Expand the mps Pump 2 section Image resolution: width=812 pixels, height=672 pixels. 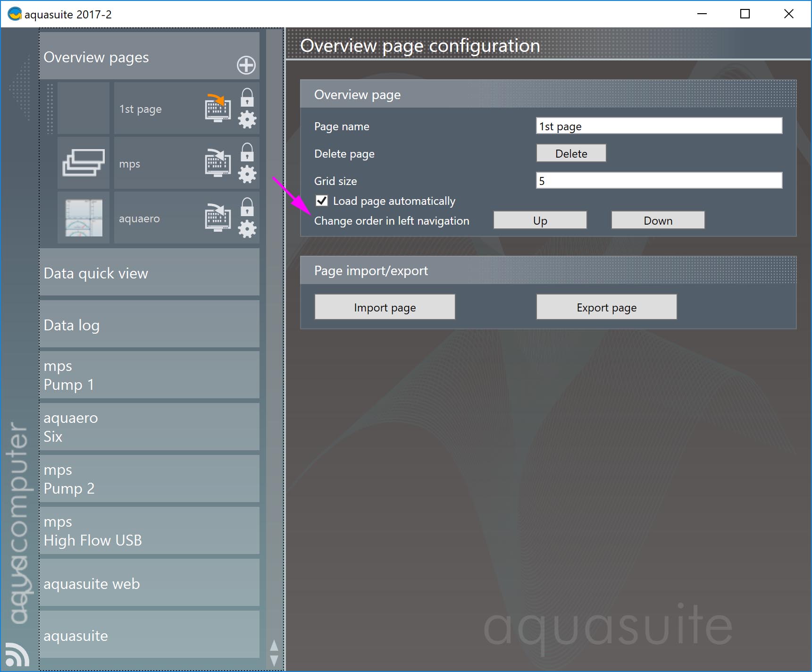(x=150, y=479)
